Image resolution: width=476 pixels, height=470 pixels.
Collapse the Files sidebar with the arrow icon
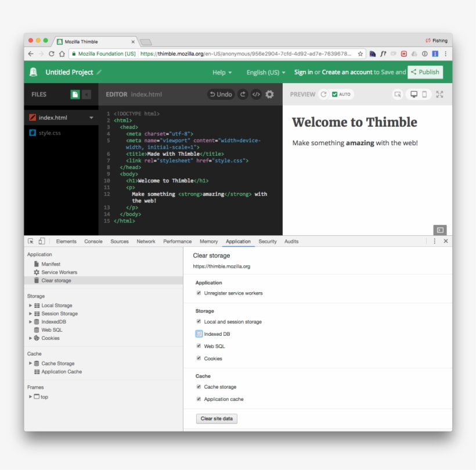point(86,94)
